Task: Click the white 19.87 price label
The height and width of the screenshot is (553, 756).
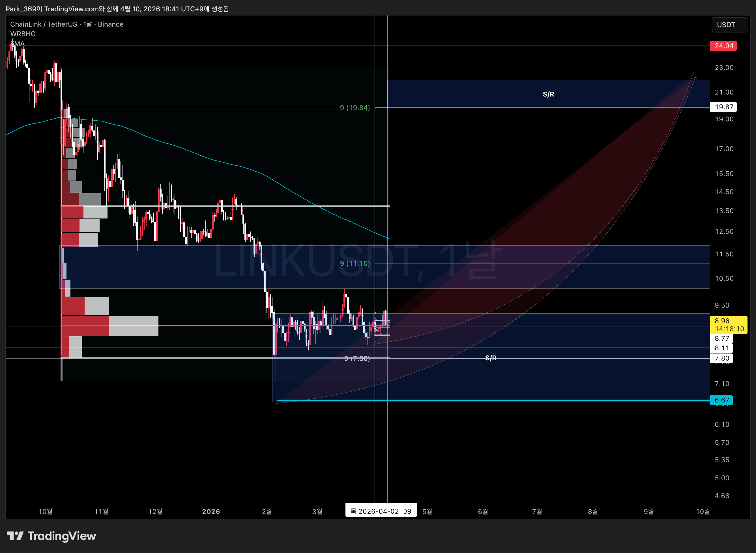Action: (x=723, y=107)
